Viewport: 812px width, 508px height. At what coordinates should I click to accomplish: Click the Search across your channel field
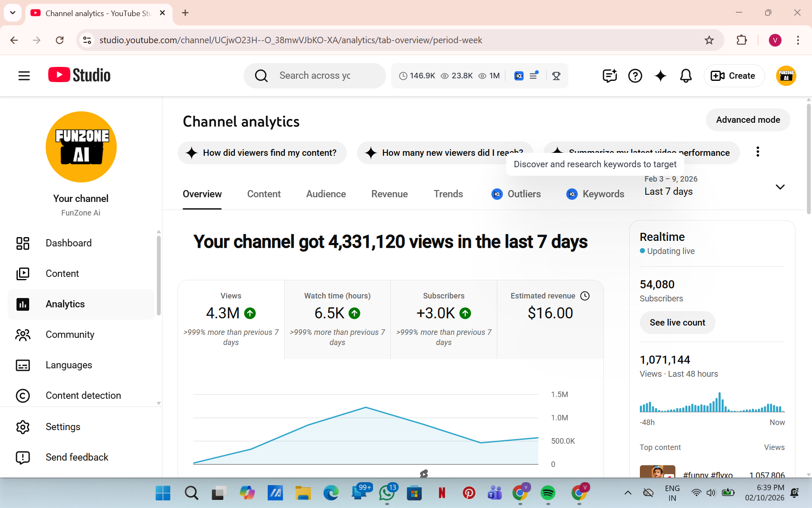[x=315, y=76]
